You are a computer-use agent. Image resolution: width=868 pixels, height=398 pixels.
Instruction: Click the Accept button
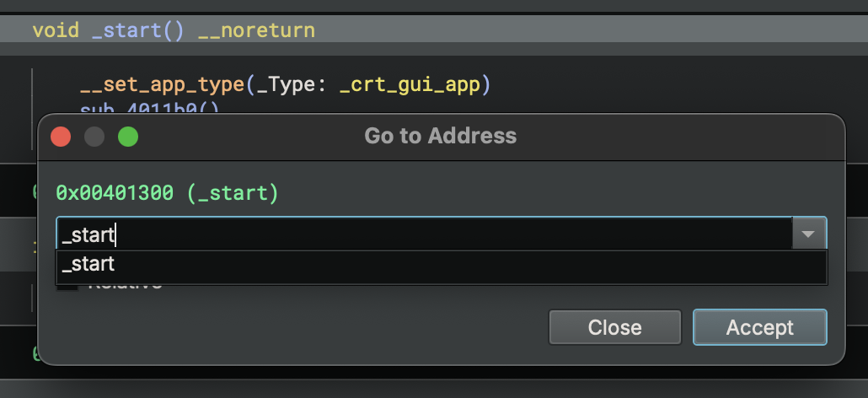759,327
